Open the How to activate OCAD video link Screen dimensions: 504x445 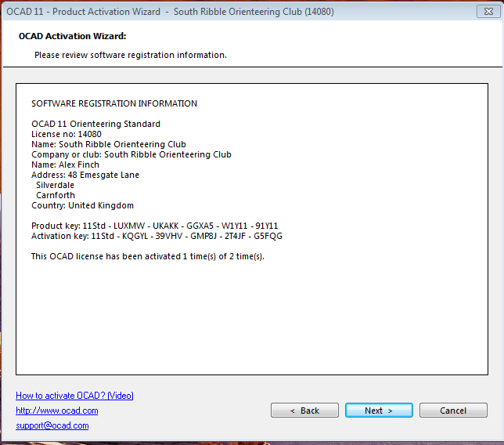tap(74, 396)
